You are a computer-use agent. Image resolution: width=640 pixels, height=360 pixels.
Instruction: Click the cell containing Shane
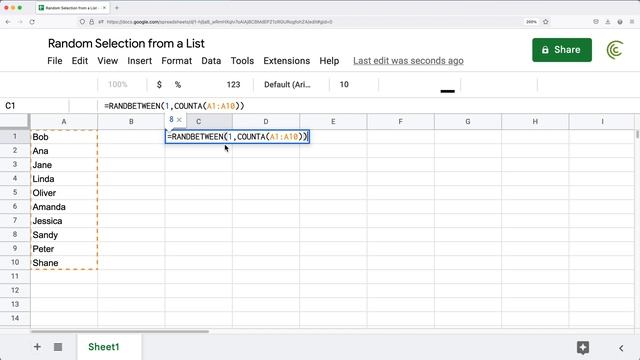[x=64, y=263]
